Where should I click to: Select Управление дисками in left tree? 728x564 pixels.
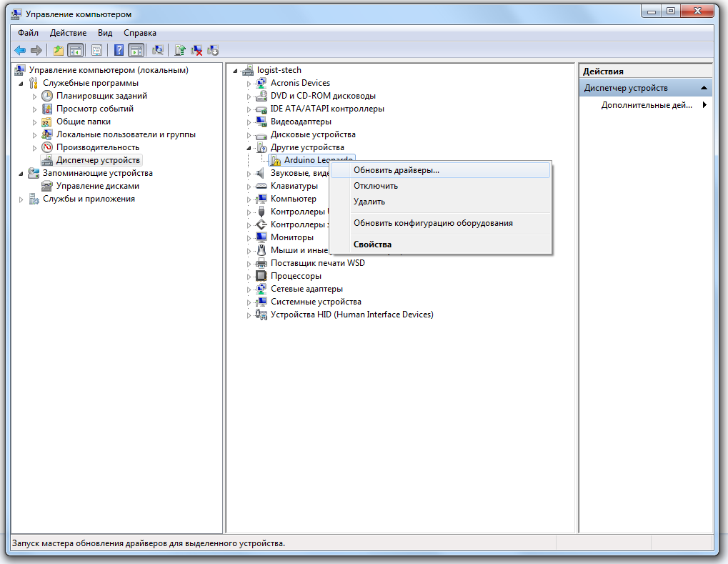[97, 186]
